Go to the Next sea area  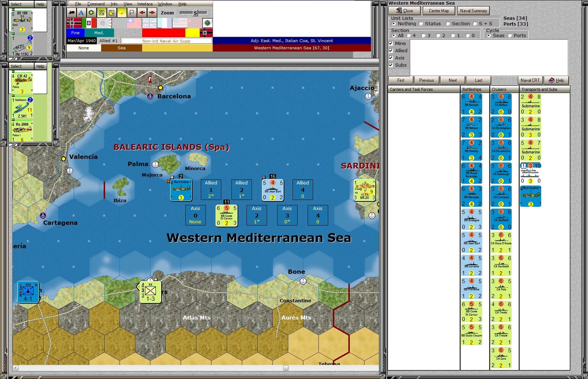(453, 80)
